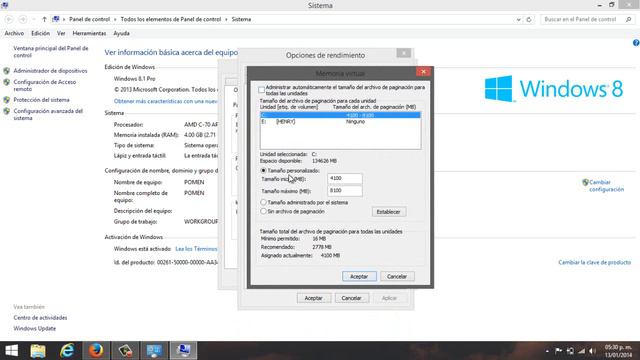Open the fourth pinned app after Firefox

(125, 351)
